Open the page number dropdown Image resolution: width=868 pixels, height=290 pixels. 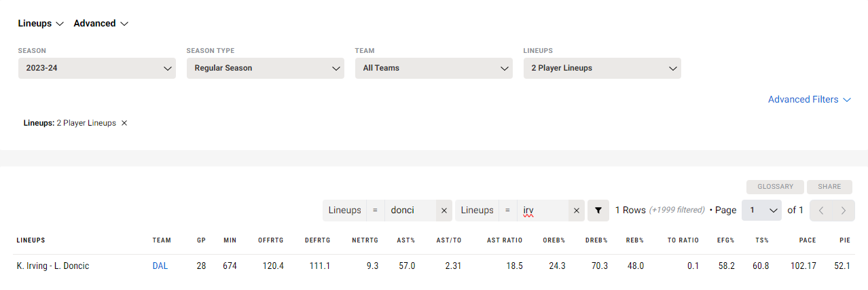click(x=762, y=211)
